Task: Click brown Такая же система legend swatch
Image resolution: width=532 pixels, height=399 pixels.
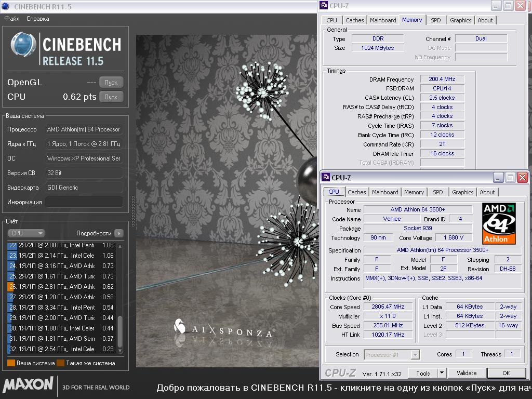Action: click(61, 363)
